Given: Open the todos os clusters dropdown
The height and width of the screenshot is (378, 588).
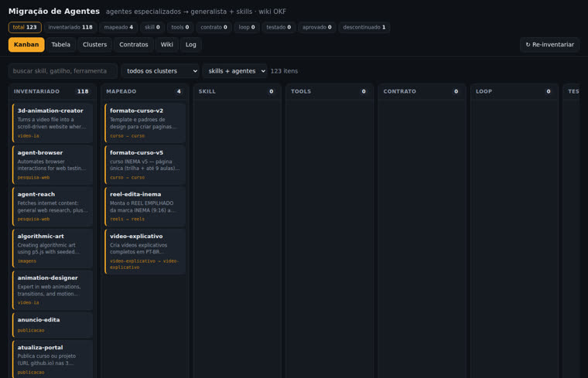Looking at the screenshot, I should [160, 71].
